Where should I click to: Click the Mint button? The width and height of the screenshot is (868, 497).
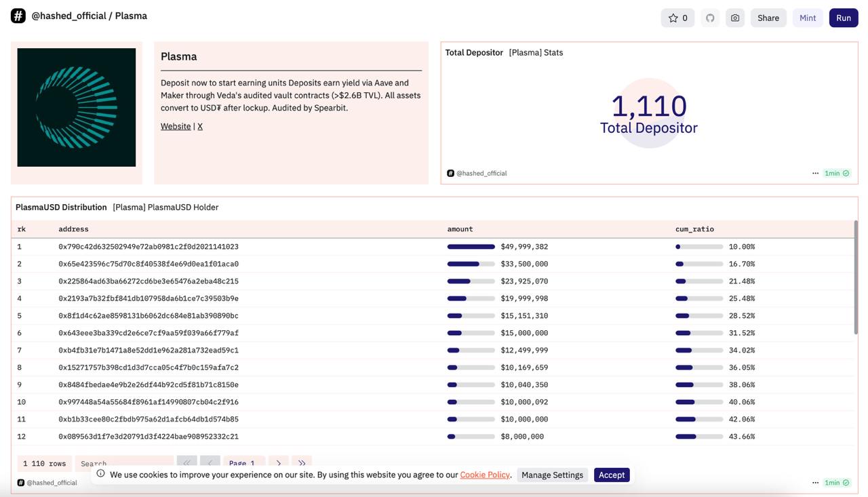[808, 18]
